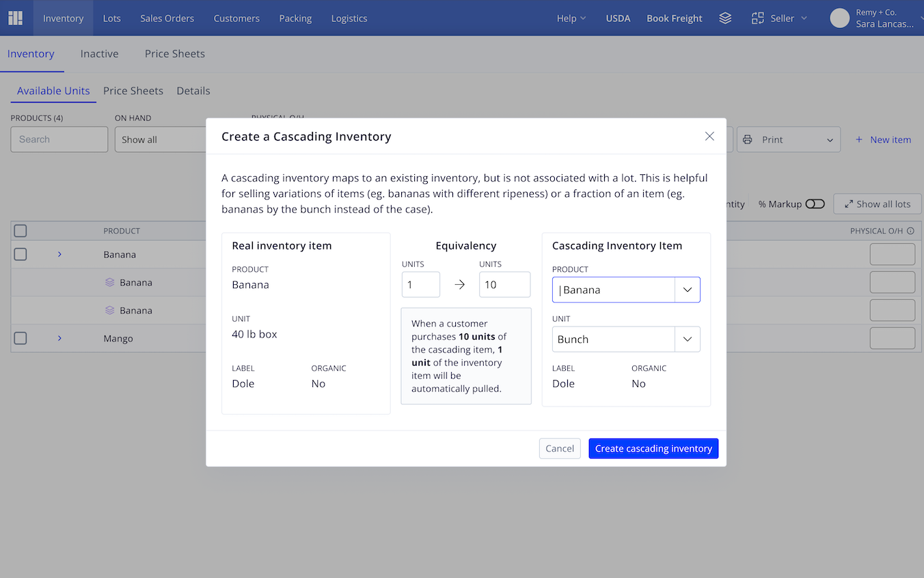Click the expand arrows icon on Show all lots
The width and height of the screenshot is (924, 578).
coord(849,204)
